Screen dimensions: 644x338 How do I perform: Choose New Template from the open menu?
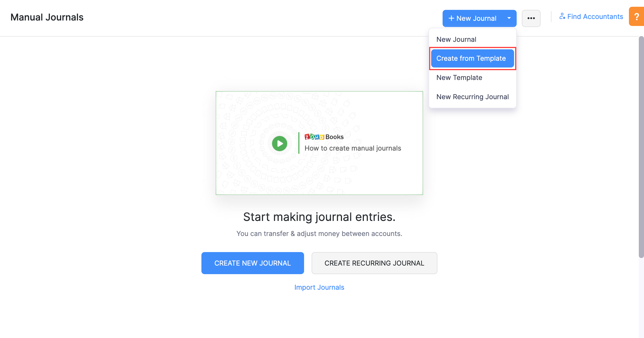coord(459,77)
